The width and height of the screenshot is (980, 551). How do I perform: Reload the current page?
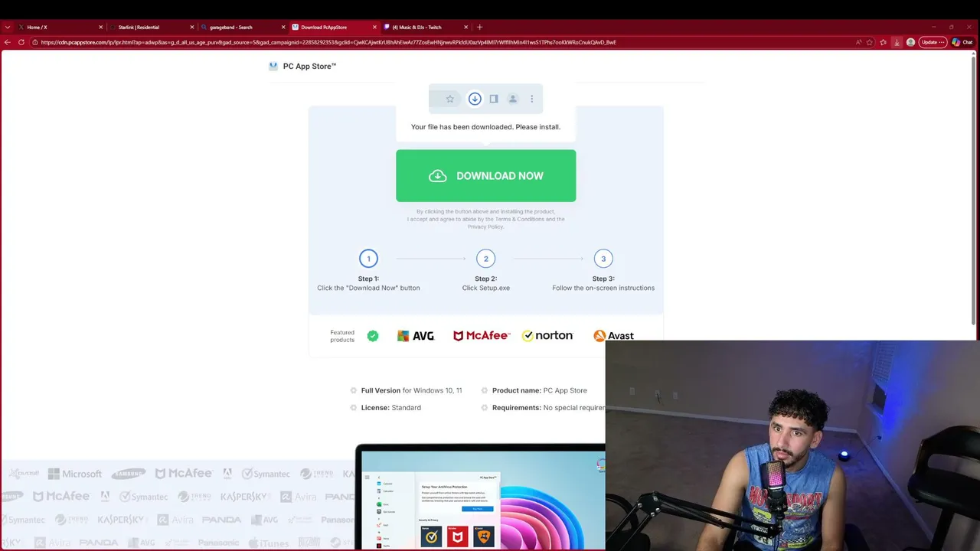(21, 42)
